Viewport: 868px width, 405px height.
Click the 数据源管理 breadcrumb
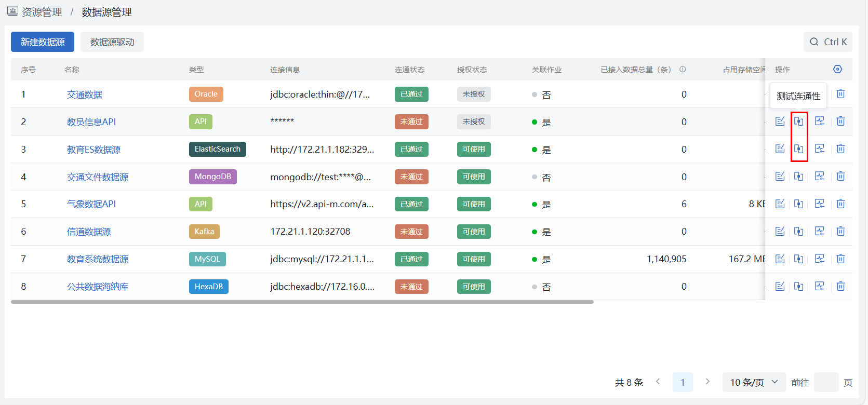[x=106, y=12]
